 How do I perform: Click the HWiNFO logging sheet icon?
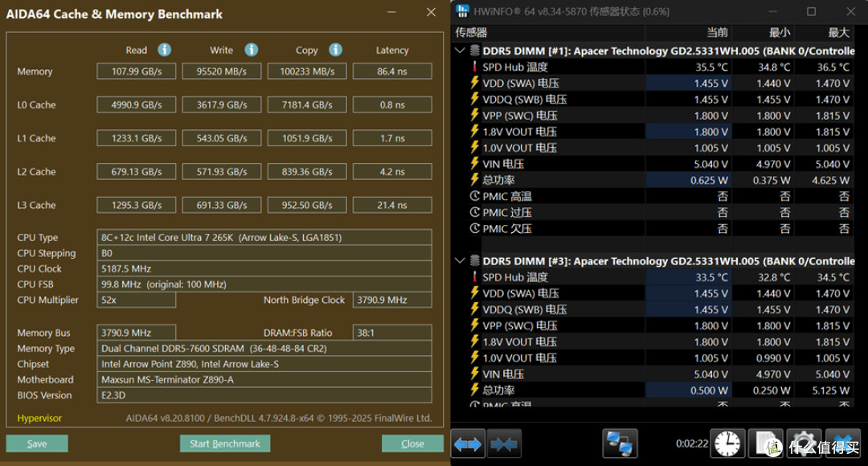coord(766,444)
